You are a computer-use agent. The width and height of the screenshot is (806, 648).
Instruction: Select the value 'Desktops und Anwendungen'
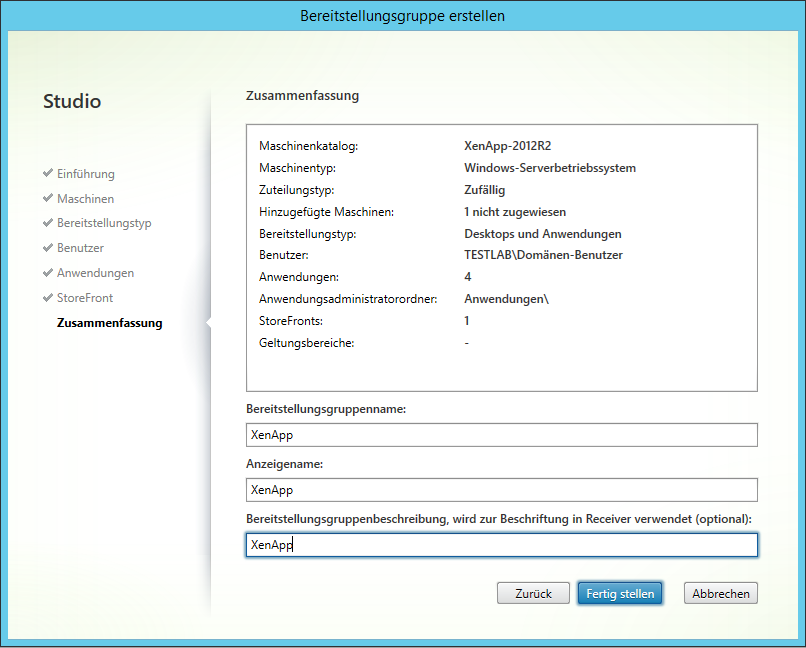click(x=543, y=234)
